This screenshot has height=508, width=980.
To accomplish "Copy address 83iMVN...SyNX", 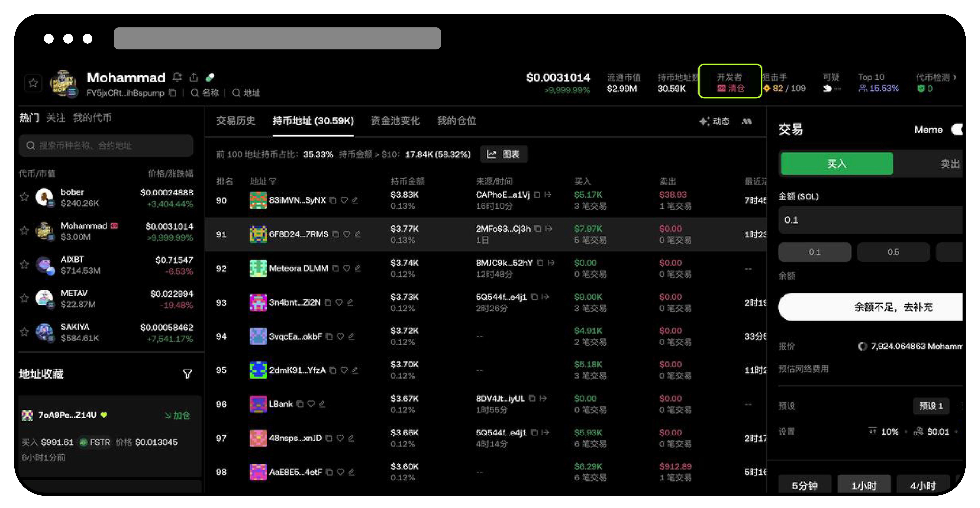I will 333,200.
